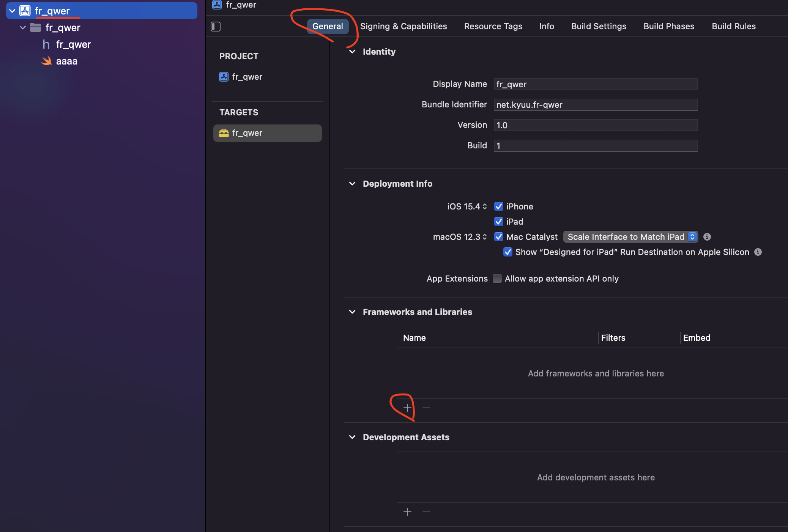The width and height of the screenshot is (788, 532).
Task: Toggle the project and targets list sidebar icon
Action: tap(216, 27)
